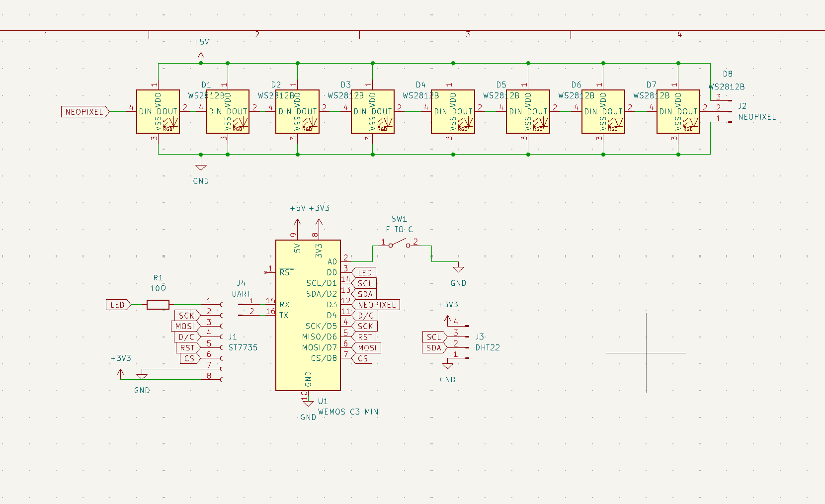Click the UART value text

(x=242, y=294)
